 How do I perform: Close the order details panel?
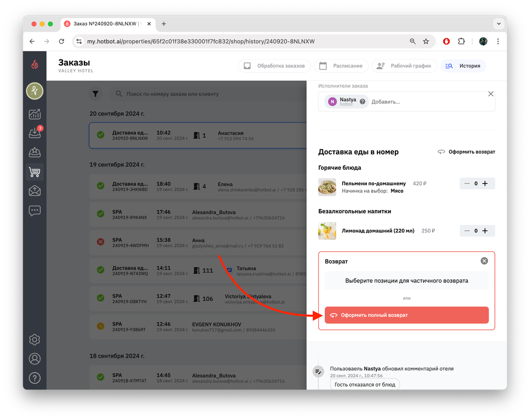(491, 94)
